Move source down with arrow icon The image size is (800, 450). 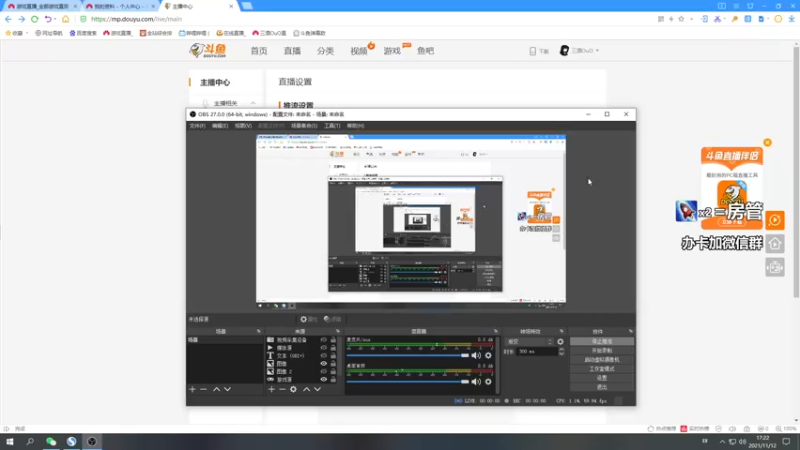[x=317, y=389]
